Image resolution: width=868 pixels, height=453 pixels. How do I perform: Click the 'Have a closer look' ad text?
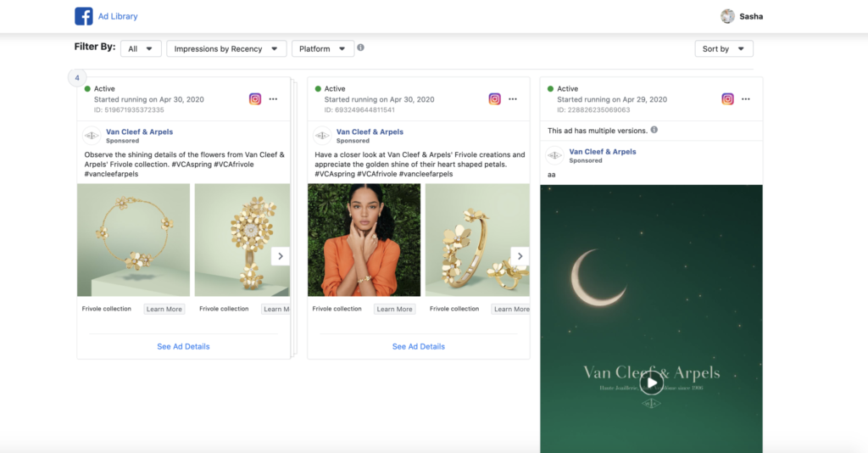420,164
